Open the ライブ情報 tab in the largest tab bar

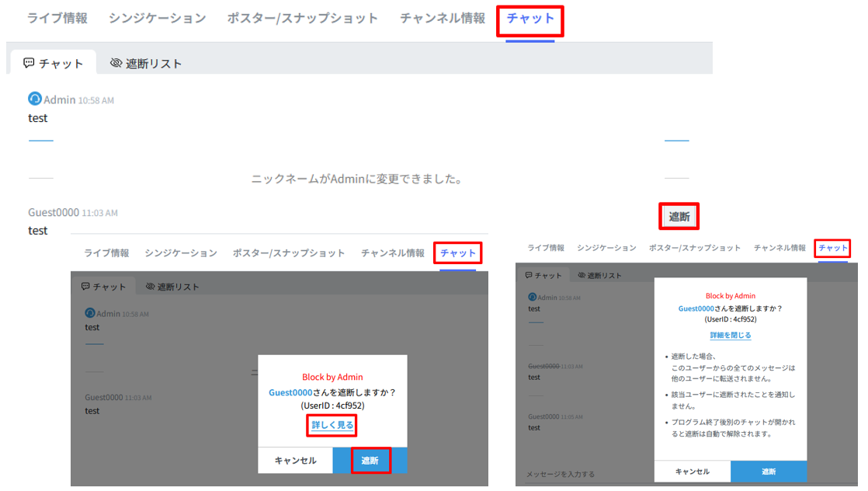tap(57, 19)
